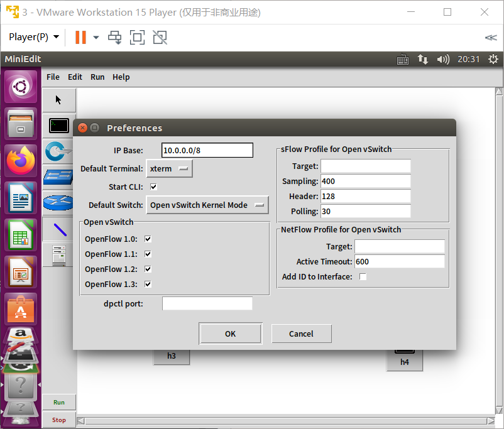Toggle the Start CLI checkbox

coord(153,187)
